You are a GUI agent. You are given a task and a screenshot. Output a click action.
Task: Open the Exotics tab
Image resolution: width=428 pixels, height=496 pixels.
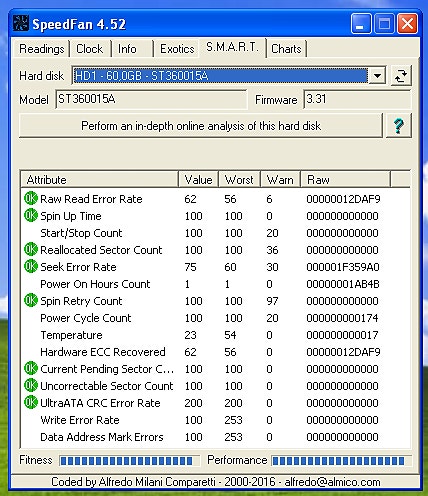tap(177, 49)
